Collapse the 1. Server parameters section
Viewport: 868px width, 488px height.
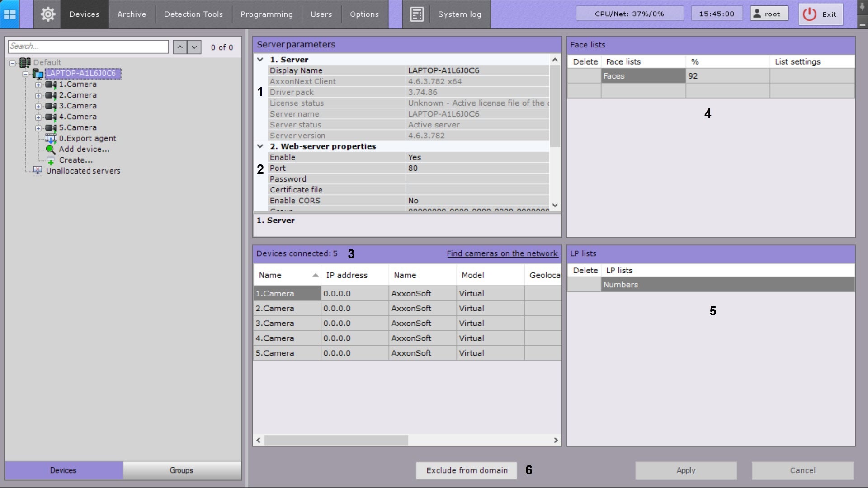click(260, 60)
